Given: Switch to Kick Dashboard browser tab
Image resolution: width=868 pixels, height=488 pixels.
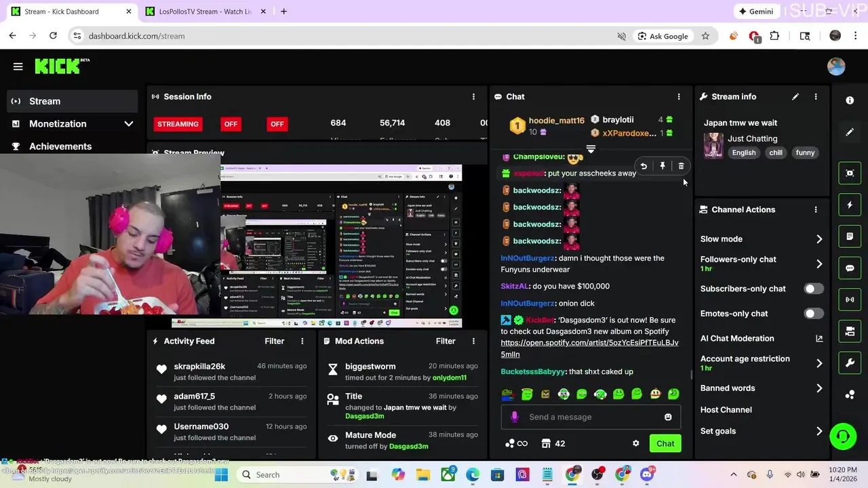Looking at the screenshot, I should [x=71, y=12].
